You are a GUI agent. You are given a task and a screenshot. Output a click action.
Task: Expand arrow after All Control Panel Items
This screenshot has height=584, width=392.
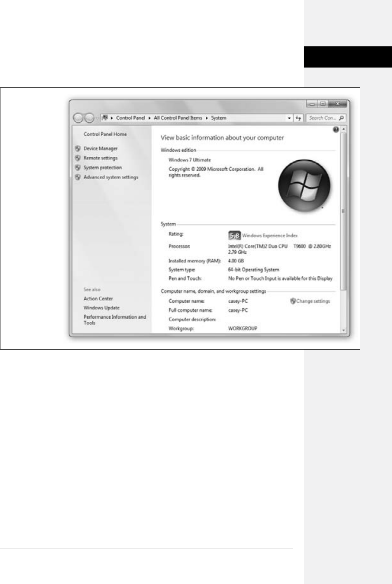[206, 118]
